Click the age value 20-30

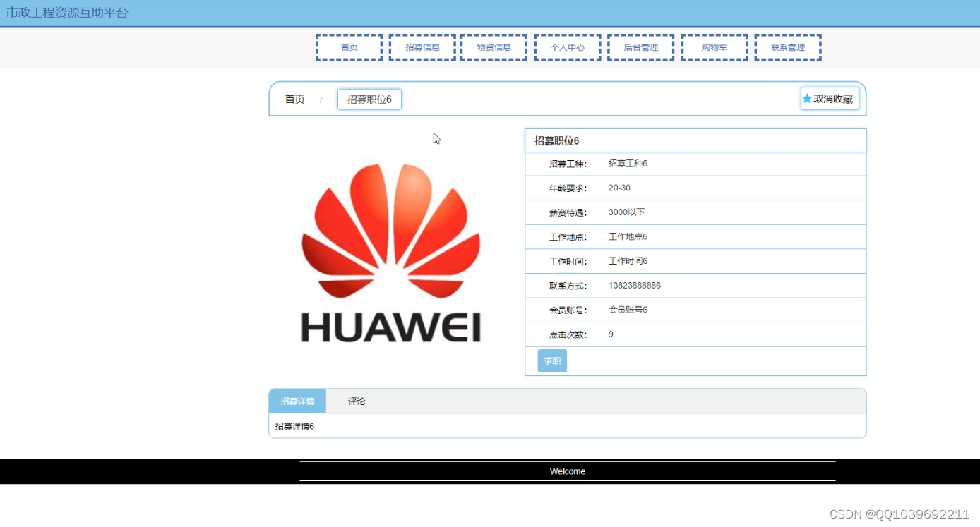click(619, 188)
